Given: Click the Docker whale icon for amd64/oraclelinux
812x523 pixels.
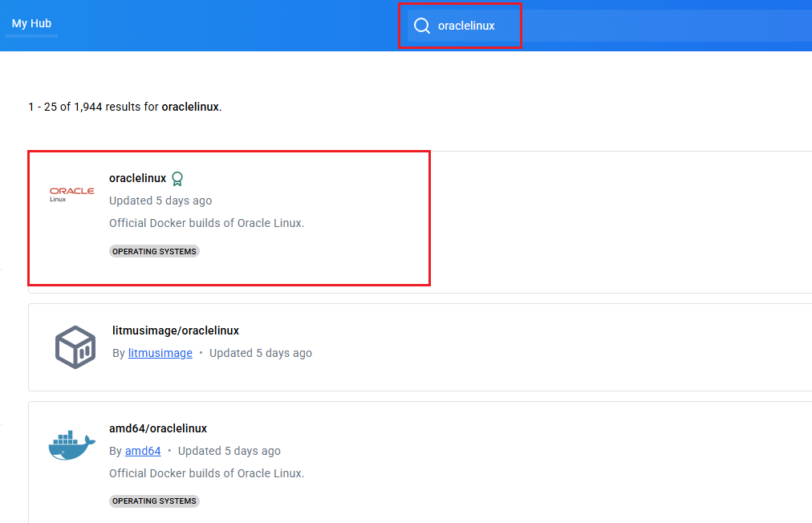Looking at the screenshot, I should (72, 445).
